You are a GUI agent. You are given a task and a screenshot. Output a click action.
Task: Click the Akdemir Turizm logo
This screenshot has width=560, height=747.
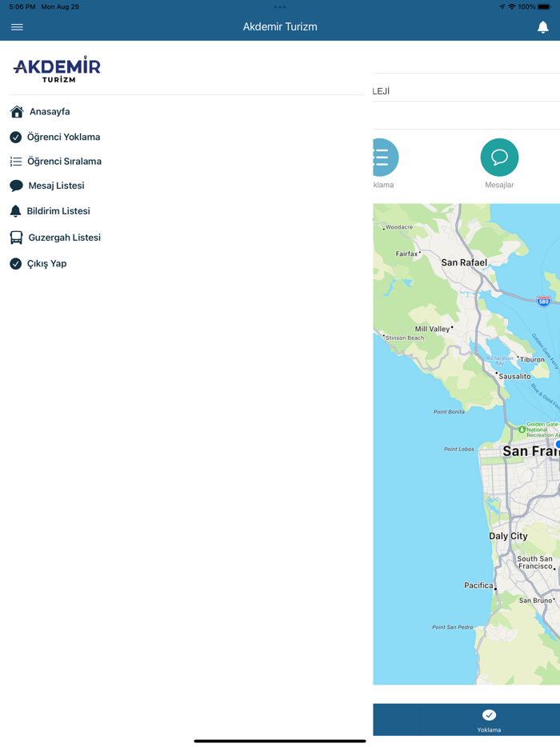coord(57,70)
